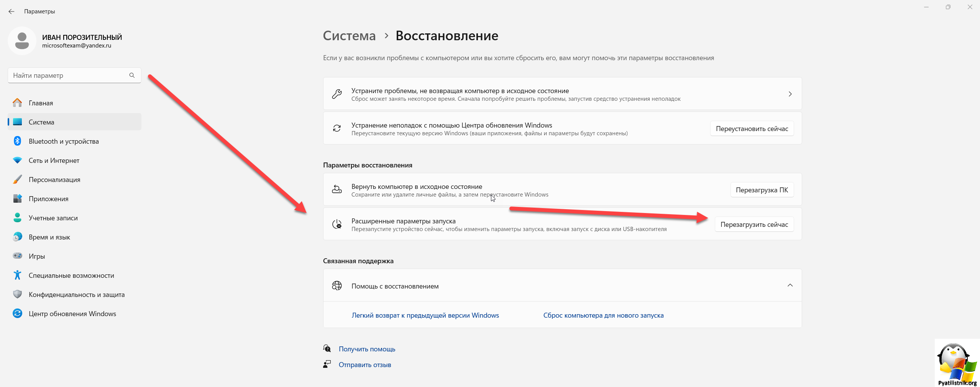The image size is (980, 387).
Task: Click the Центр обновления Windows sync icon
Action: [x=17, y=313]
